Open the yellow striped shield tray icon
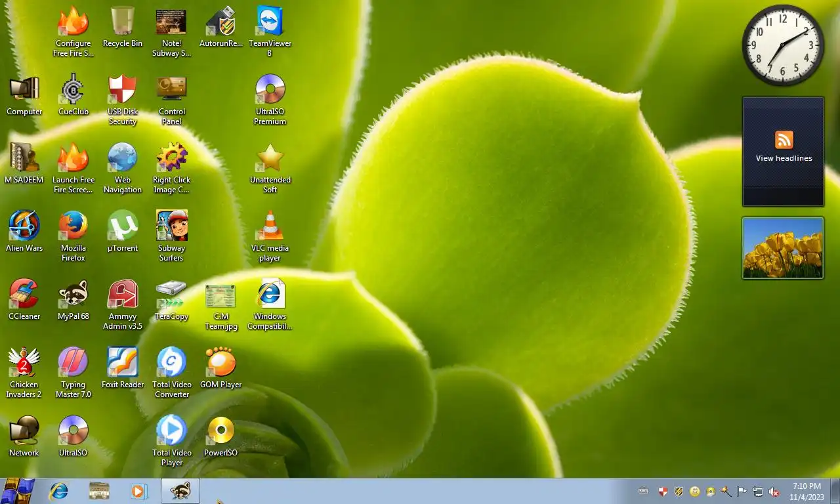 click(679, 491)
